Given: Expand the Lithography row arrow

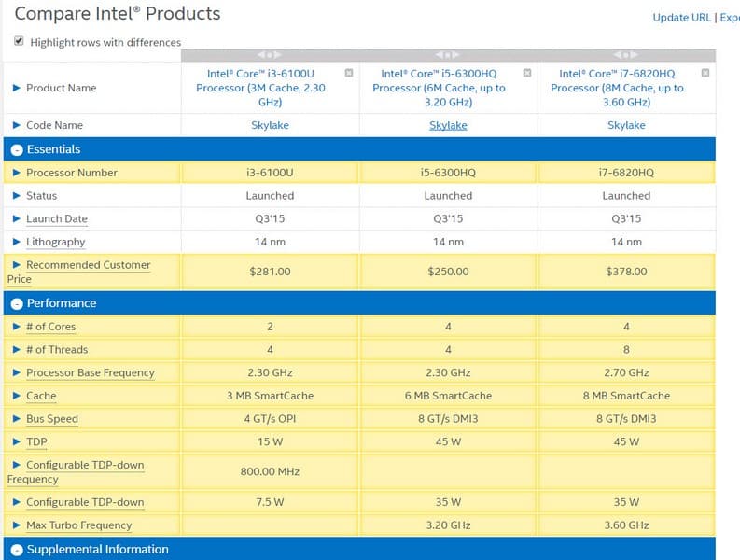Looking at the screenshot, I should coord(16,242).
